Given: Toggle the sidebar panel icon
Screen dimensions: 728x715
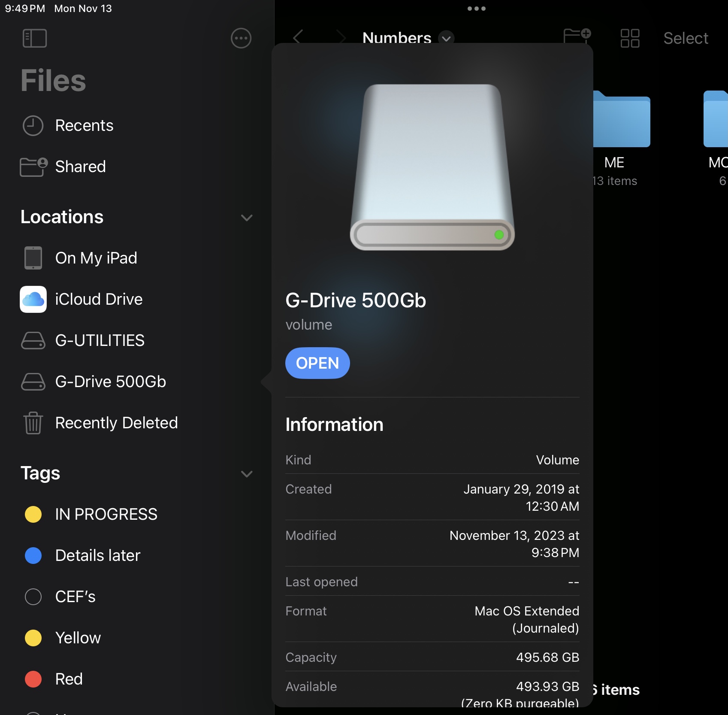Looking at the screenshot, I should (x=34, y=38).
